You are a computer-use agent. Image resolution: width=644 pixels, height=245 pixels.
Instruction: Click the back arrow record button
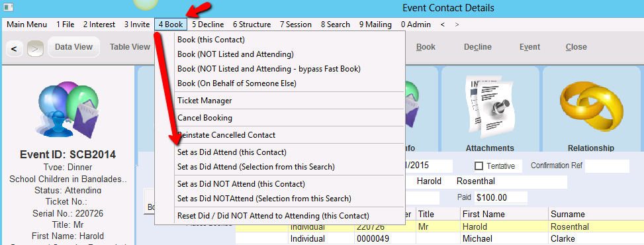14,49
